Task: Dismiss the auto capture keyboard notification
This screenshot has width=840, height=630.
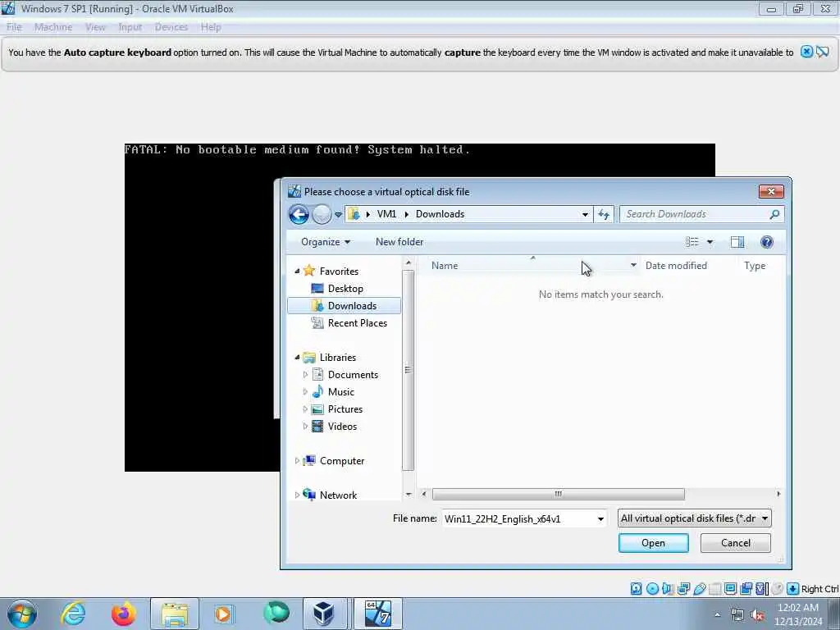Action: coord(806,52)
